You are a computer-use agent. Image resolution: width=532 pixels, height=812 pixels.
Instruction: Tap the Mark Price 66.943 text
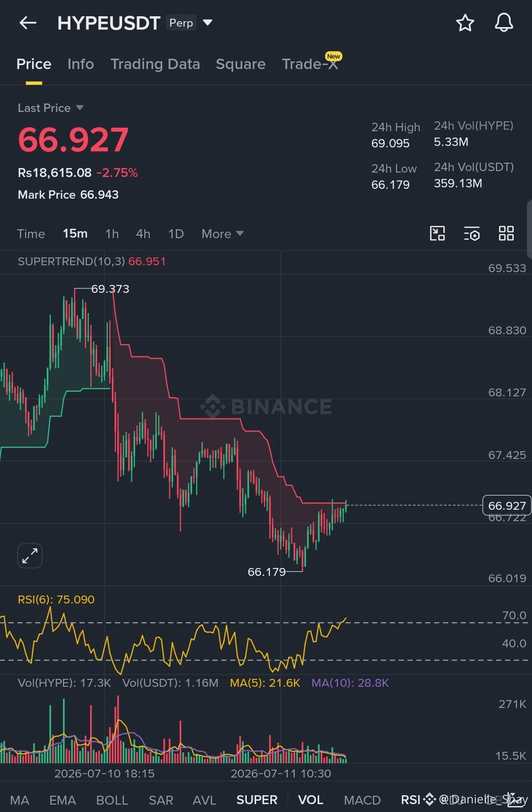click(68, 195)
